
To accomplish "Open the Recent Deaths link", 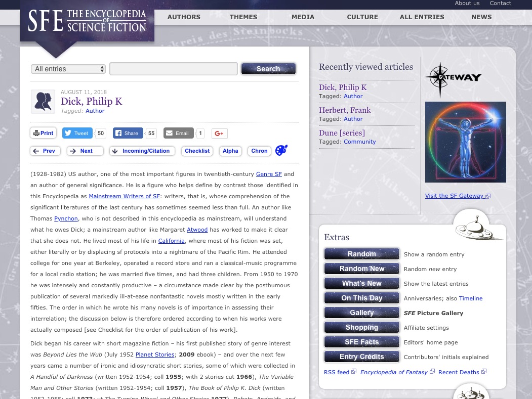I will [462, 372].
